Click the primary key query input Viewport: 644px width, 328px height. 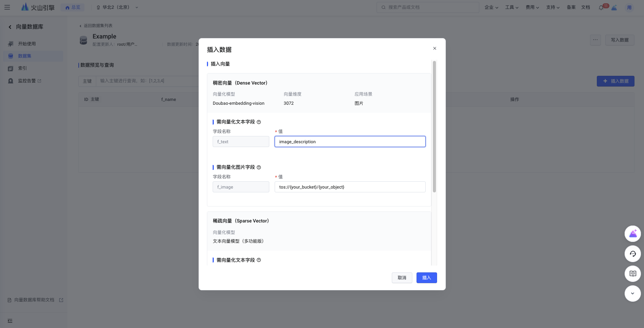[x=147, y=81]
